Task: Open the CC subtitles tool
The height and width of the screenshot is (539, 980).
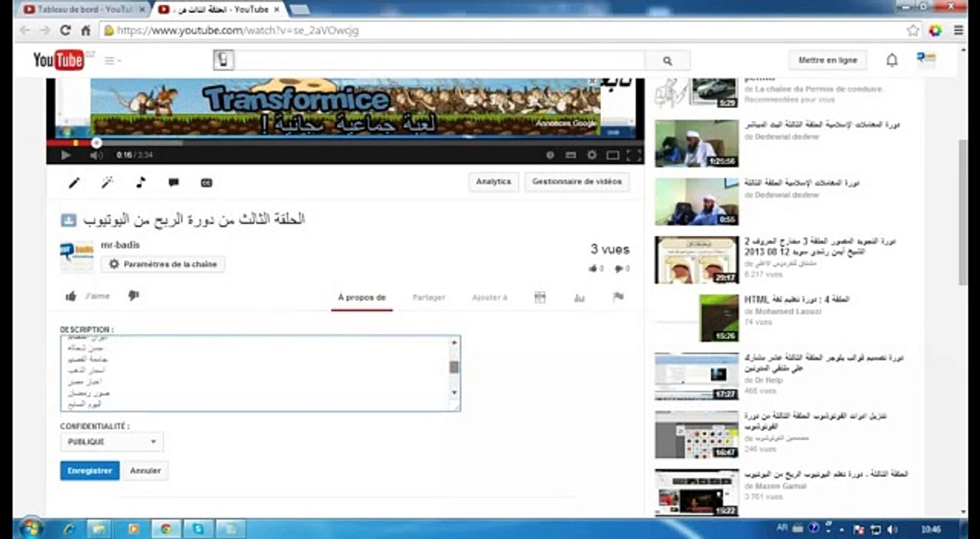Action: tap(207, 182)
